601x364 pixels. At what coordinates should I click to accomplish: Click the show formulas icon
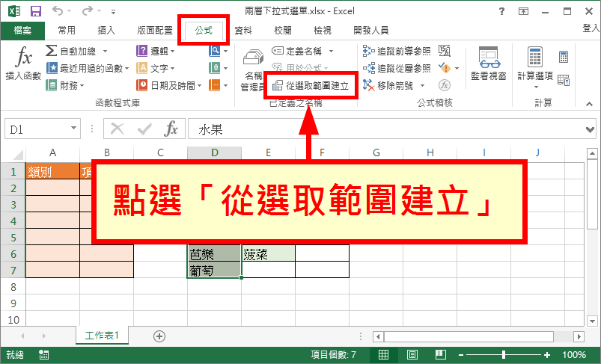click(445, 51)
